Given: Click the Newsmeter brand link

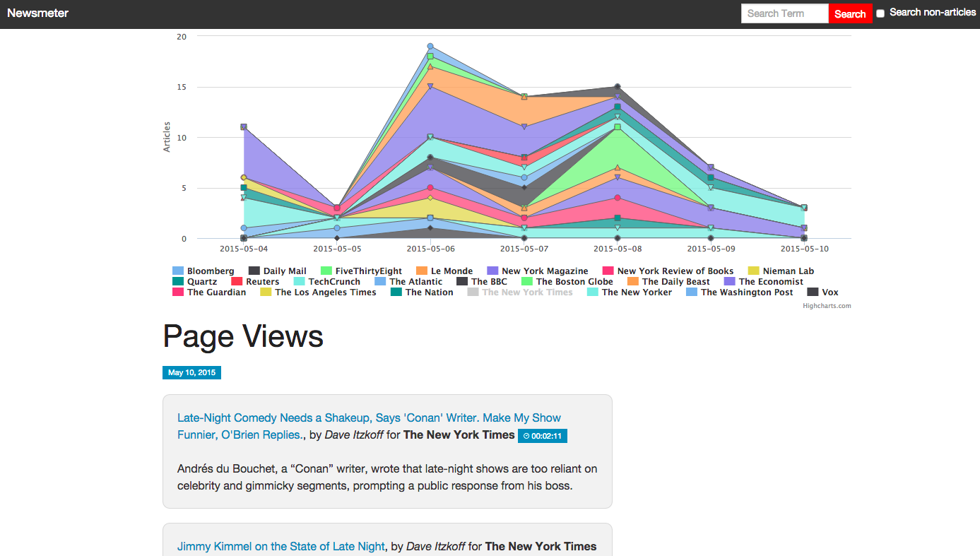Looking at the screenshot, I should click(x=37, y=13).
